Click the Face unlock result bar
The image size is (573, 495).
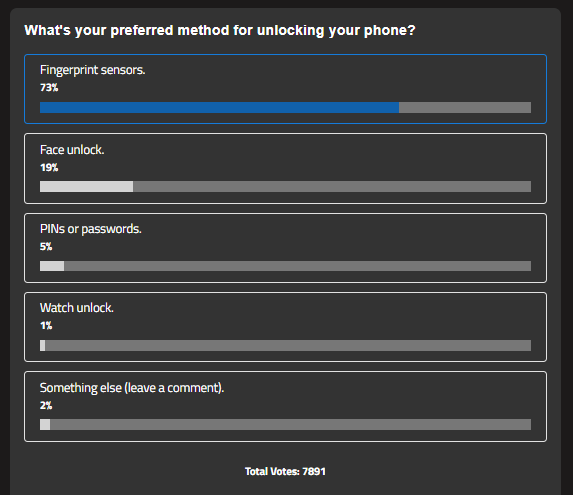click(285, 186)
